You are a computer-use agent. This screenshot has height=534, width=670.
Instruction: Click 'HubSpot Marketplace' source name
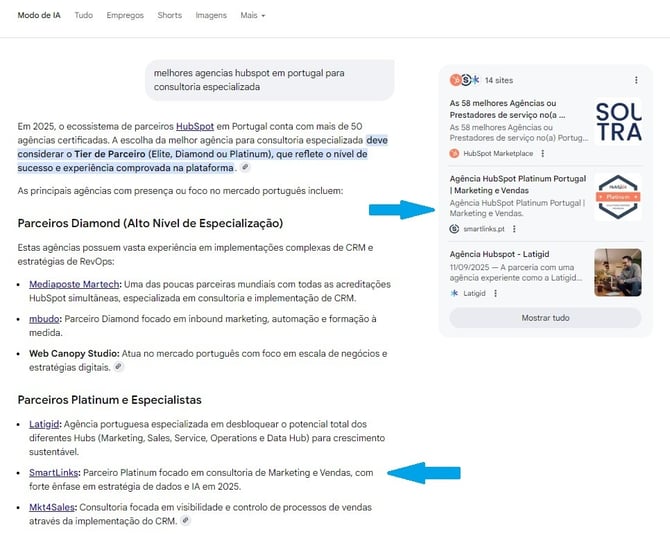(x=498, y=153)
